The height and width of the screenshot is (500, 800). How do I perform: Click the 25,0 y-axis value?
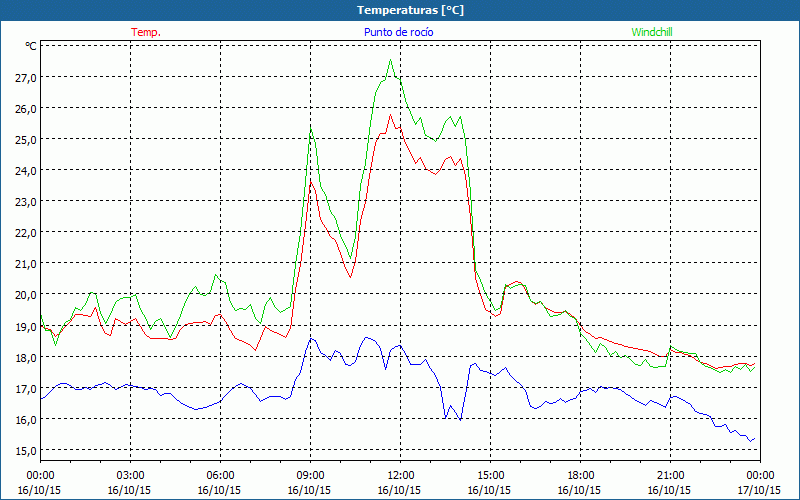[27, 140]
